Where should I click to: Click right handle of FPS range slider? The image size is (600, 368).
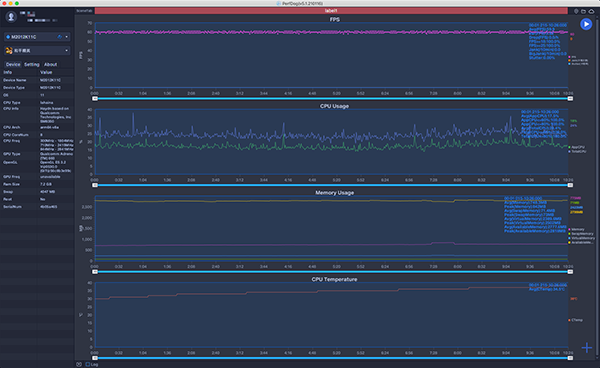pyautogui.click(x=570, y=99)
